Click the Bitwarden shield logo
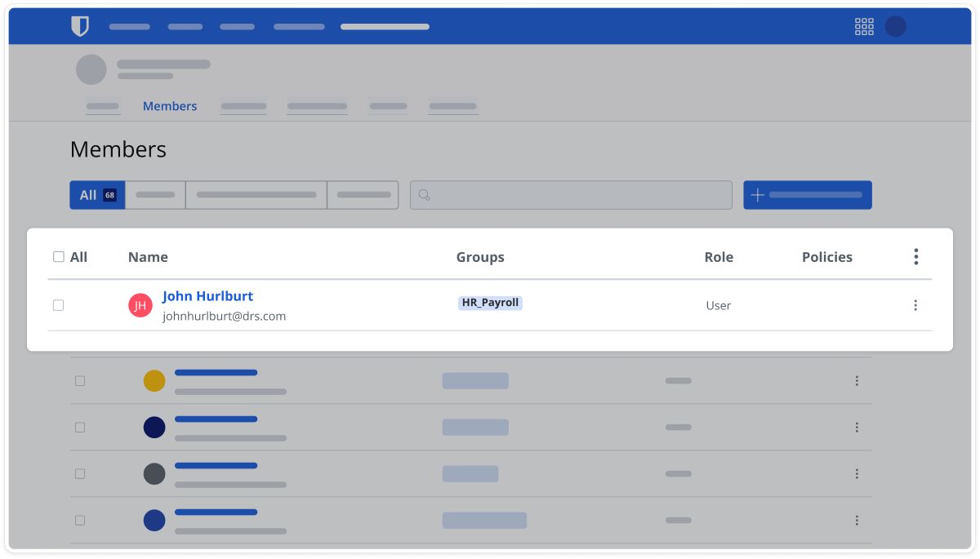Screen dimensions: 980x559 pos(80,27)
